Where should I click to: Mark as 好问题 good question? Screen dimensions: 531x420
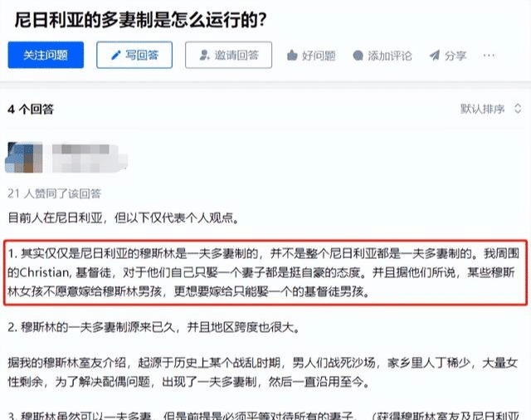pos(311,56)
